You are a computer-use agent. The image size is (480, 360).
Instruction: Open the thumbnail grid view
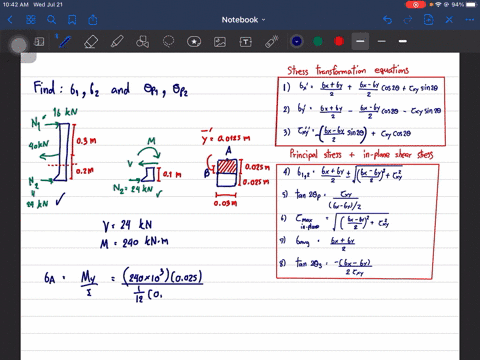pyautogui.click(x=31, y=20)
